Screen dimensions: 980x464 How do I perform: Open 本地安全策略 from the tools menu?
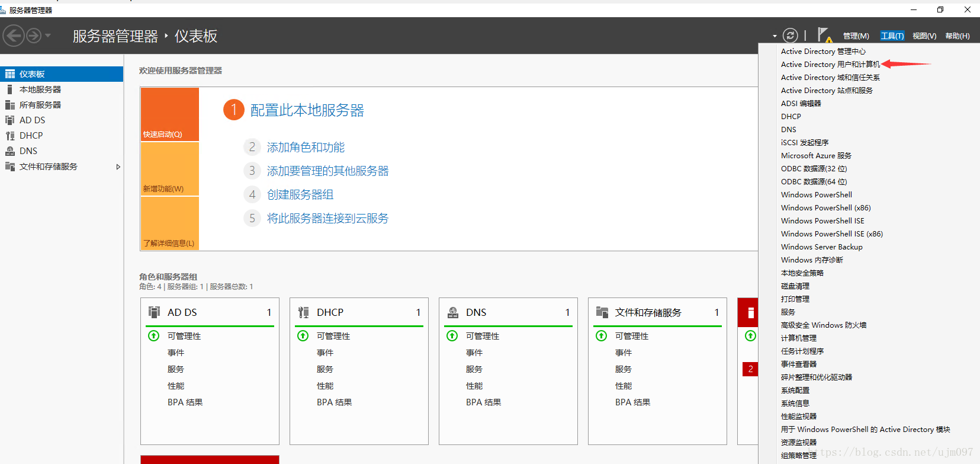[x=802, y=273]
